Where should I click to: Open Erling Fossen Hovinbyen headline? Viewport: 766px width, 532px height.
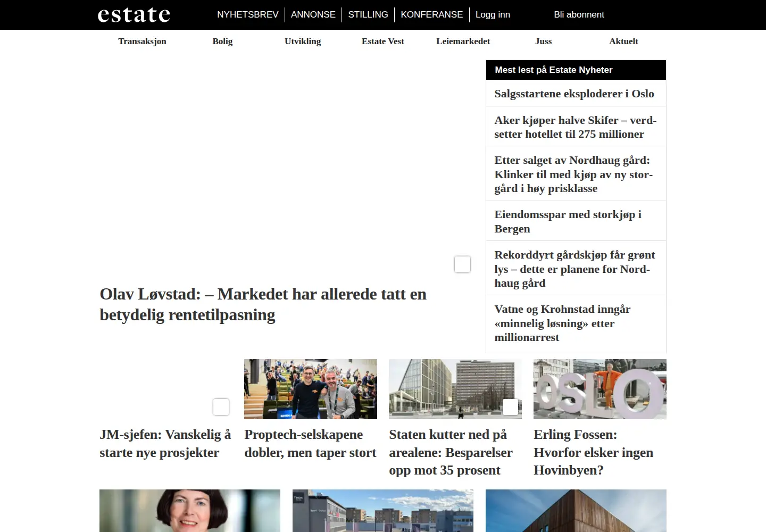pyautogui.click(x=593, y=452)
